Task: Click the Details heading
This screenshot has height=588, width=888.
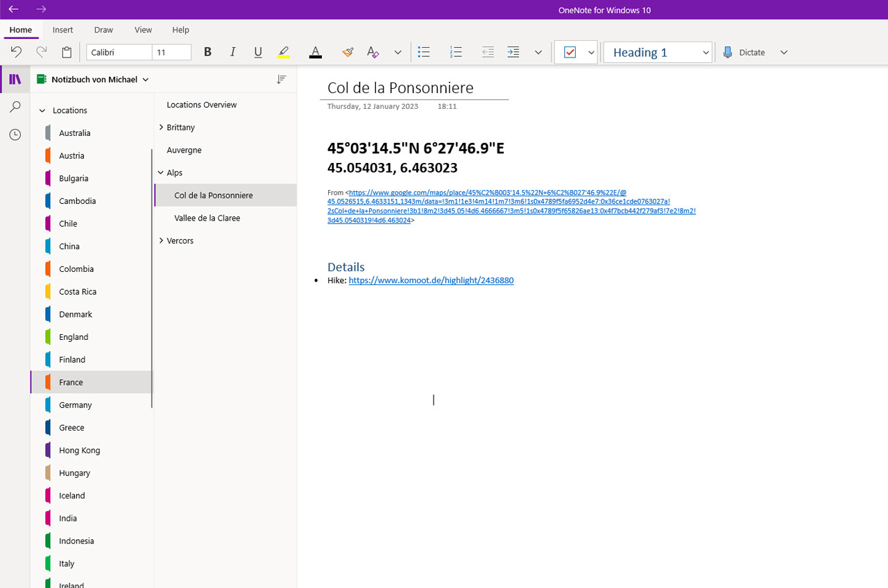Action: [345, 267]
